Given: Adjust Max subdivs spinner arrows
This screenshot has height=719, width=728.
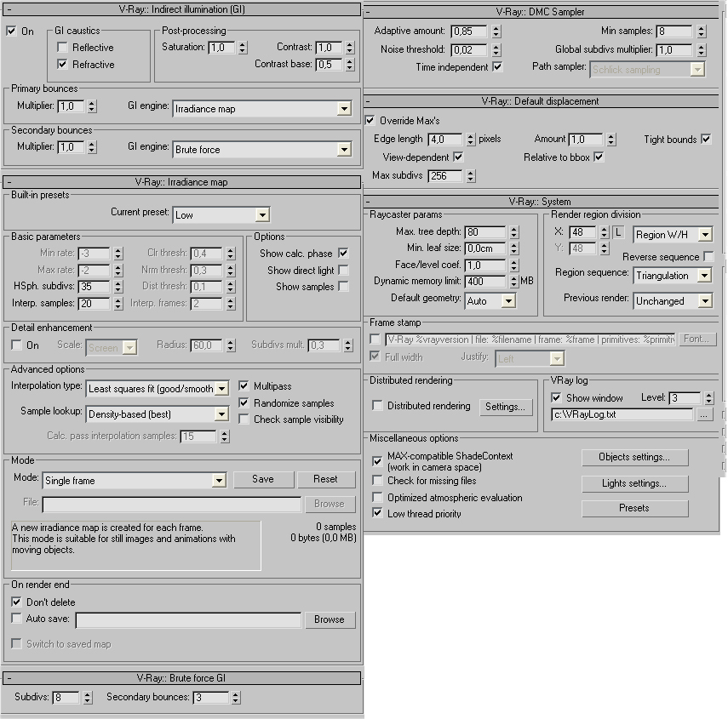Looking at the screenshot, I should pos(471,176).
